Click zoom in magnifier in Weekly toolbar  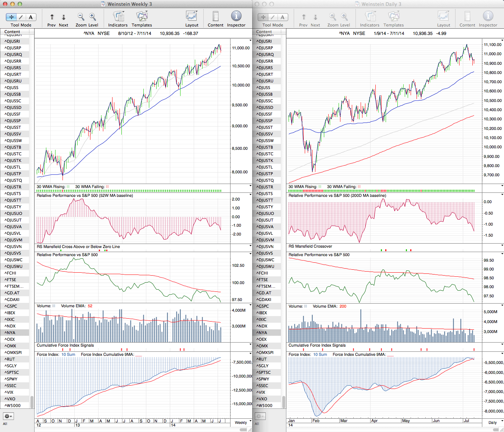(93, 17)
